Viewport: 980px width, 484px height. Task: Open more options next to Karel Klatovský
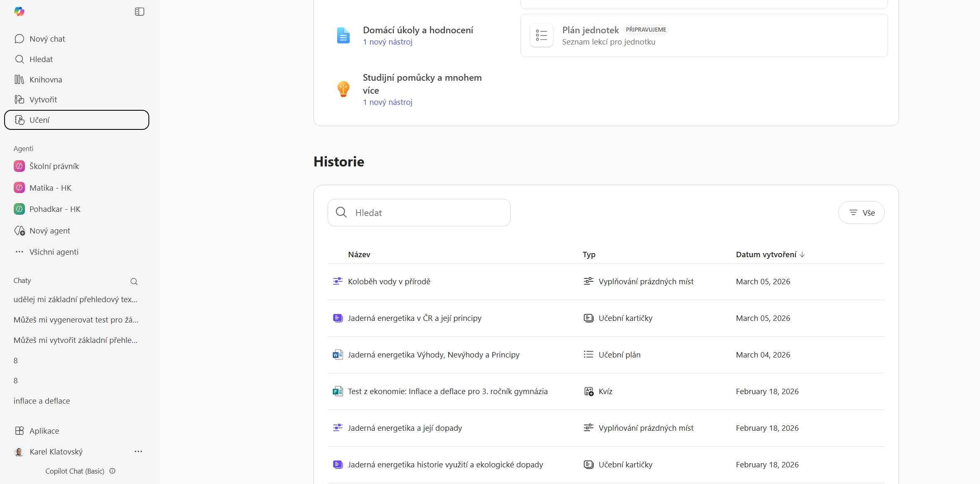pos(138,452)
